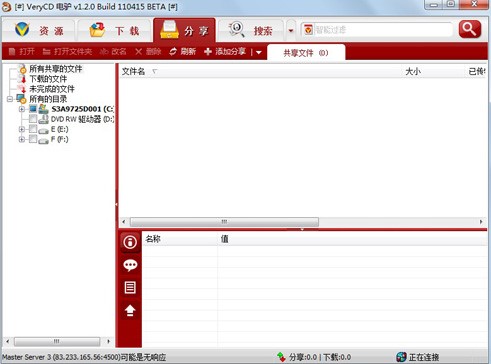
Task: Open the upload arrow panel icon
Action: [x=130, y=310]
